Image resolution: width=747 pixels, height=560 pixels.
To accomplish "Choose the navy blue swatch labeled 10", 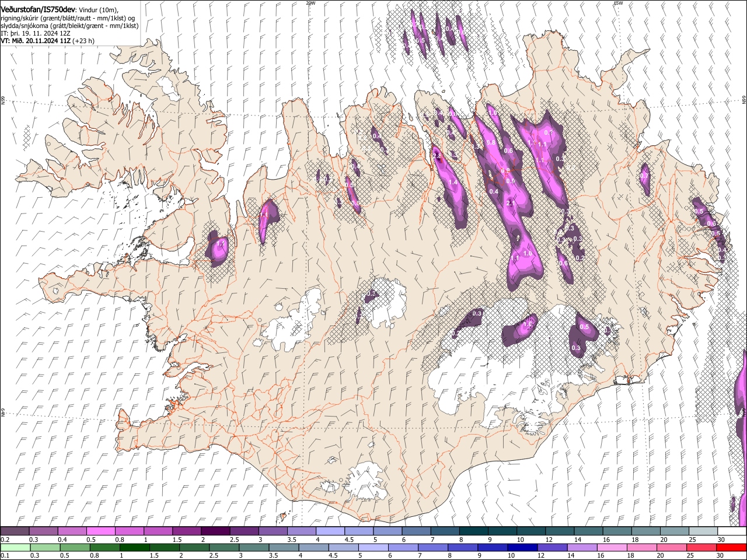I will coord(523,547).
